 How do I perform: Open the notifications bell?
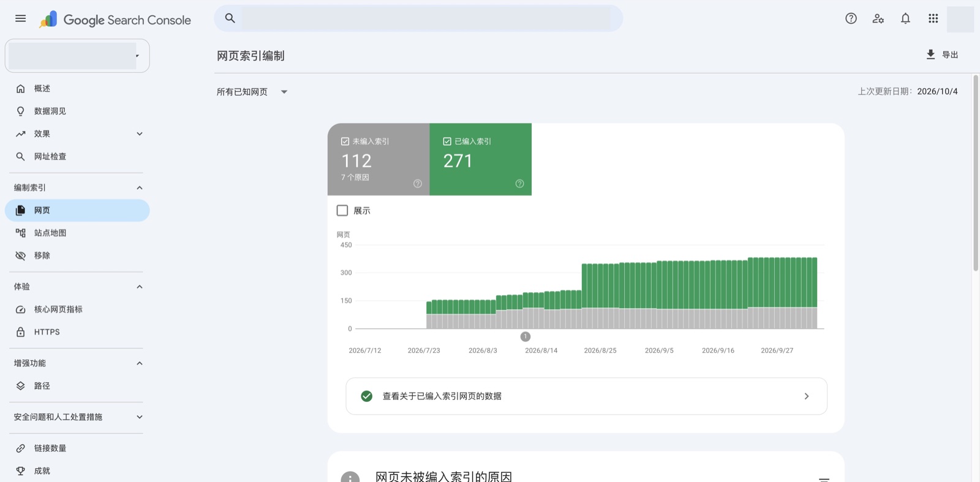pos(905,18)
